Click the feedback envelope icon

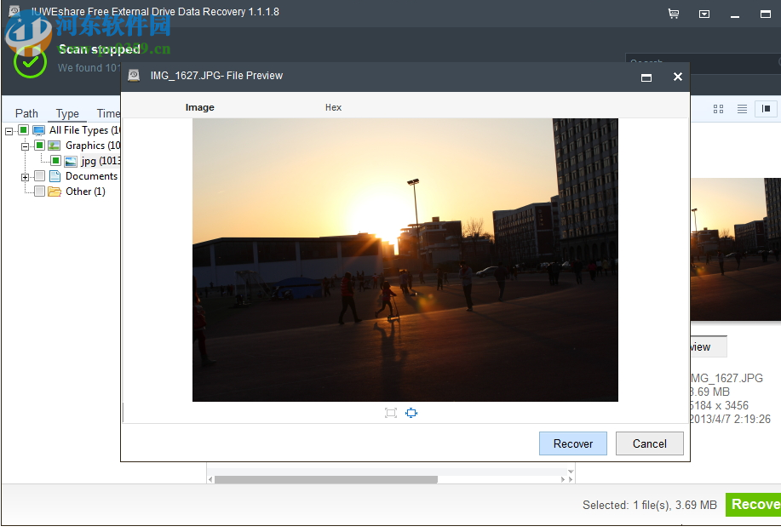(x=703, y=14)
